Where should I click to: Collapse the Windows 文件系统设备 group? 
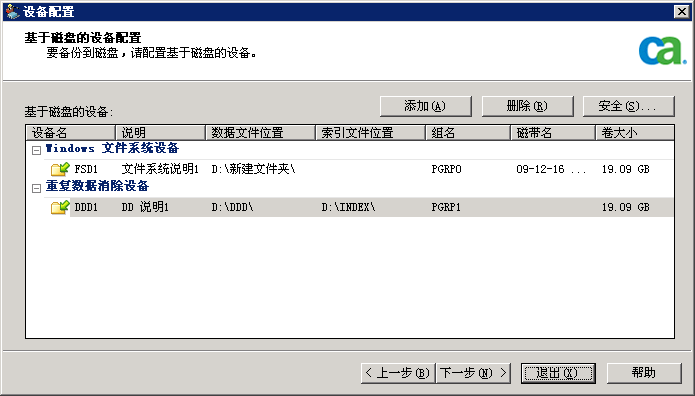(x=36, y=150)
